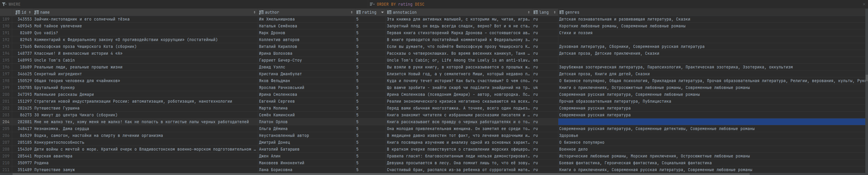Close the filter bar with X button
Screen dimensions: 868x175
tap(864, 4)
